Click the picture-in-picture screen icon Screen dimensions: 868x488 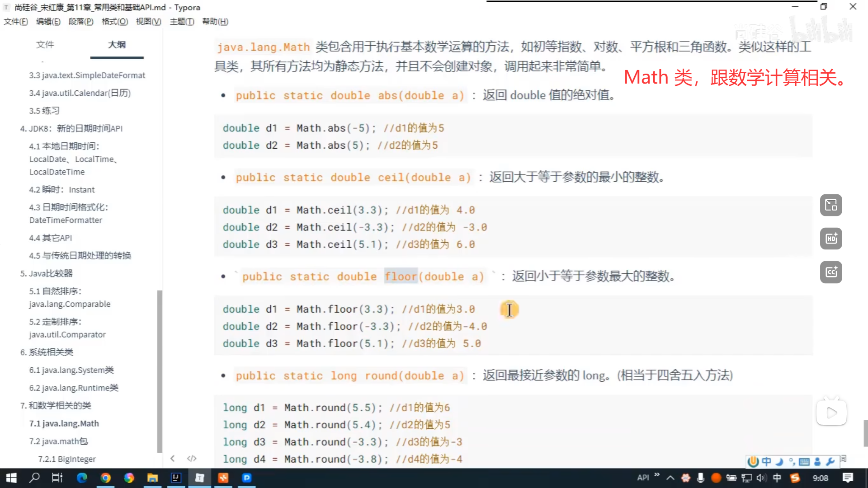pyautogui.click(x=831, y=205)
